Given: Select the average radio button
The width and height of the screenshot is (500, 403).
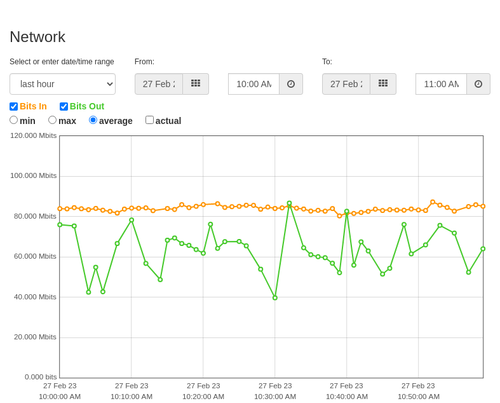Looking at the screenshot, I should click(x=93, y=120).
